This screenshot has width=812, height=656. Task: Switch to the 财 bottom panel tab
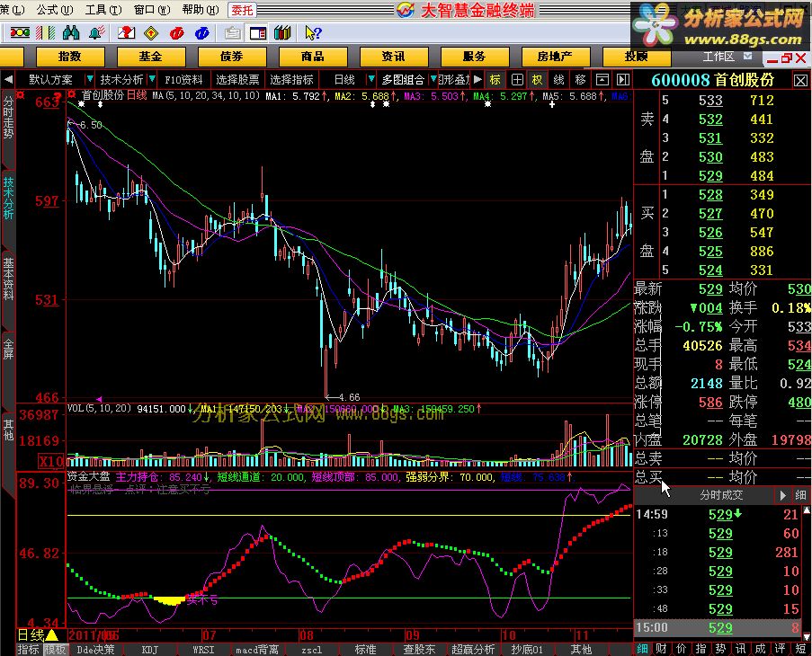pyautogui.click(x=661, y=649)
